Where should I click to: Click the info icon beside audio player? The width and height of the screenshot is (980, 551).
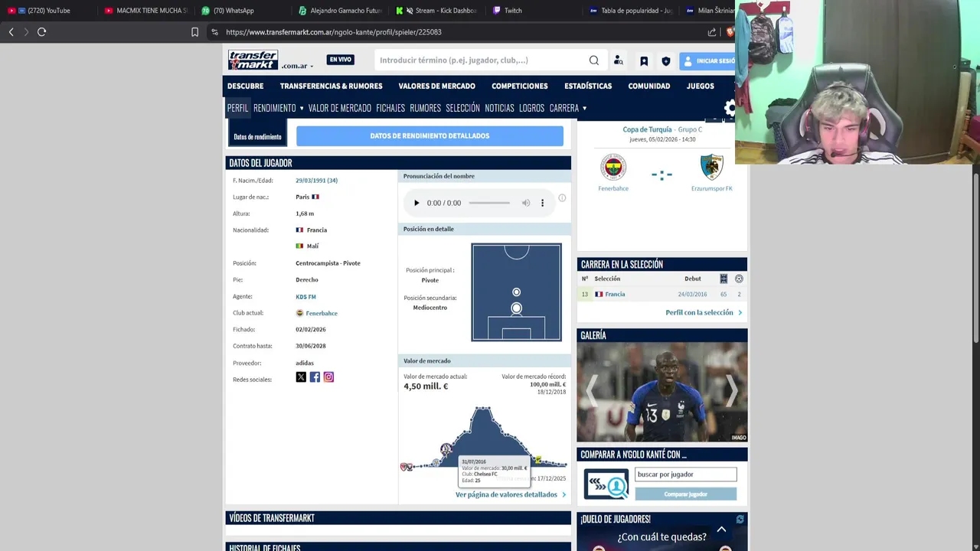coord(562,198)
